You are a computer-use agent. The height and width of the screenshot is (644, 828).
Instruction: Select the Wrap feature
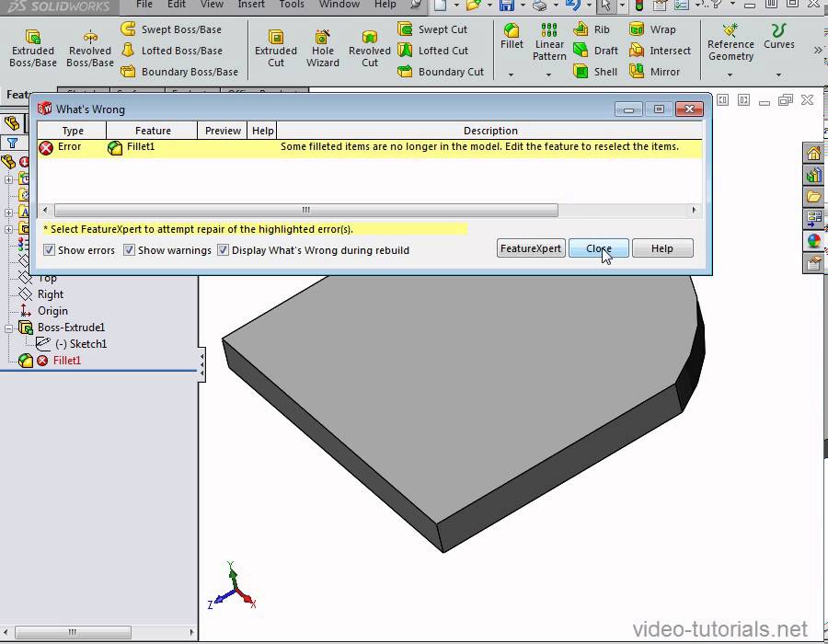point(652,29)
